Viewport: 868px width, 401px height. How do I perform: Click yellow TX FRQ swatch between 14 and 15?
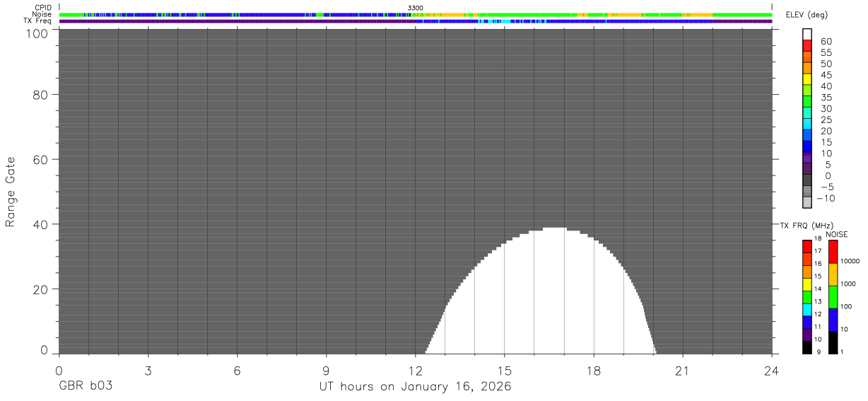click(807, 284)
